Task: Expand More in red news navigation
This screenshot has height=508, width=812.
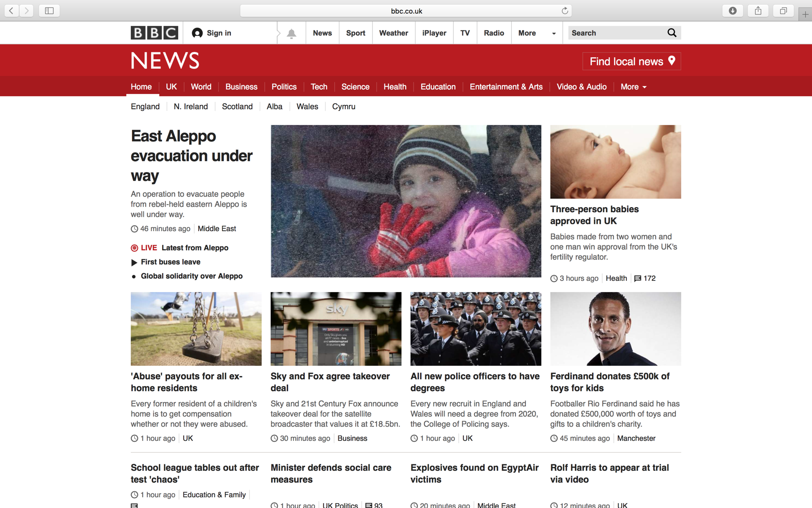Action: (633, 87)
